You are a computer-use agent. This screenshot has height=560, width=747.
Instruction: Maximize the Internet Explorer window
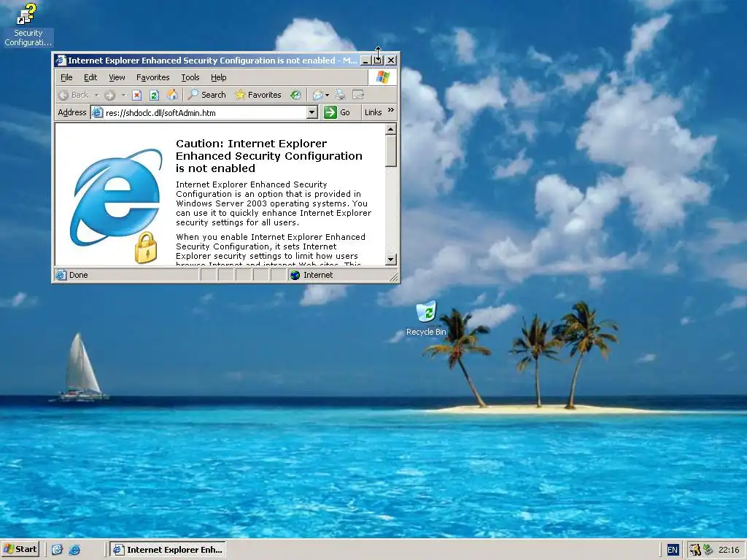pos(378,61)
